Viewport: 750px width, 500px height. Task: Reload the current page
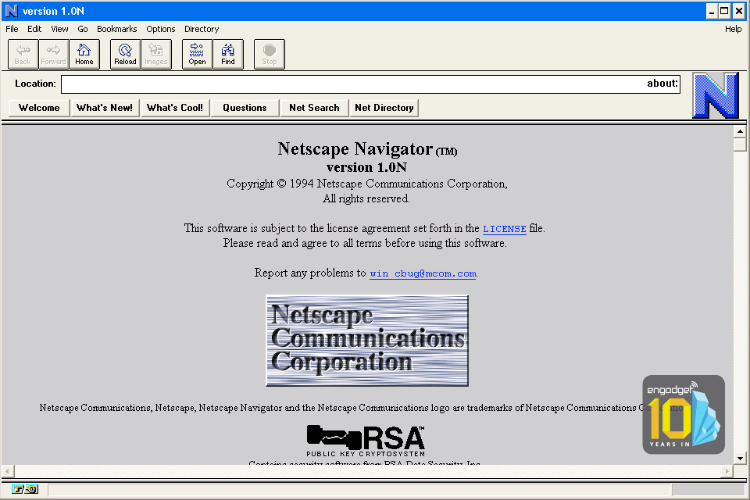click(125, 54)
